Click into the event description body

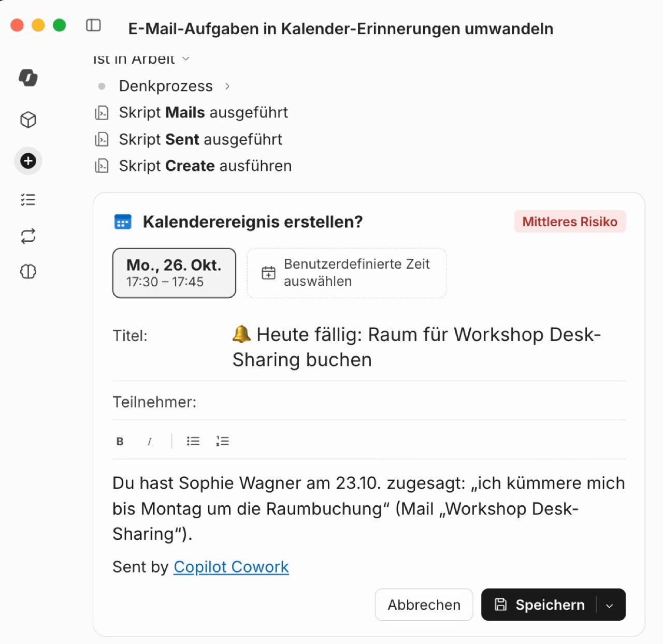pyautogui.click(x=369, y=508)
